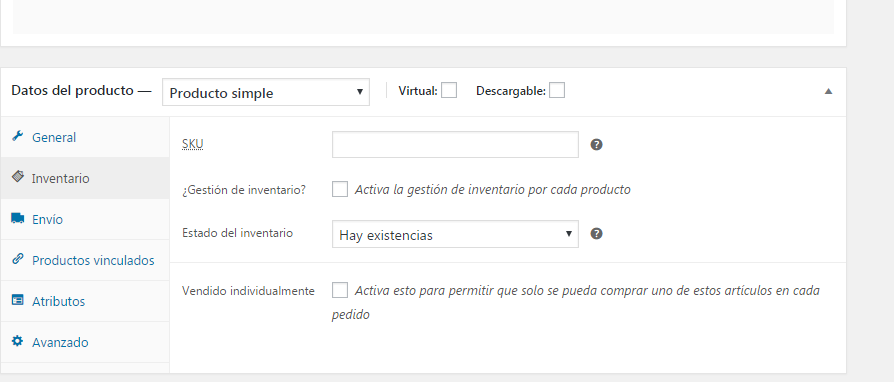Click the chain link icon for Productos vinculados
This screenshot has height=382, width=894.
click(18, 259)
